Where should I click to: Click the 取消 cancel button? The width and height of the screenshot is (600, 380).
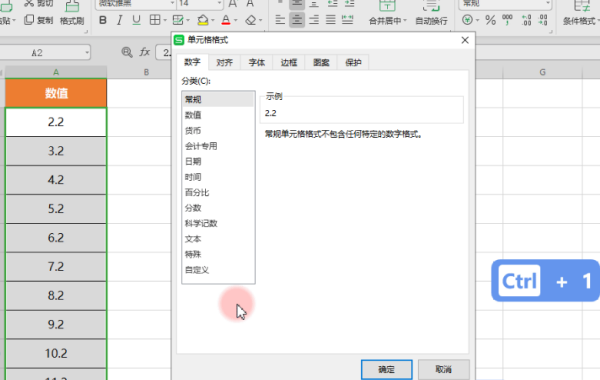coord(443,369)
